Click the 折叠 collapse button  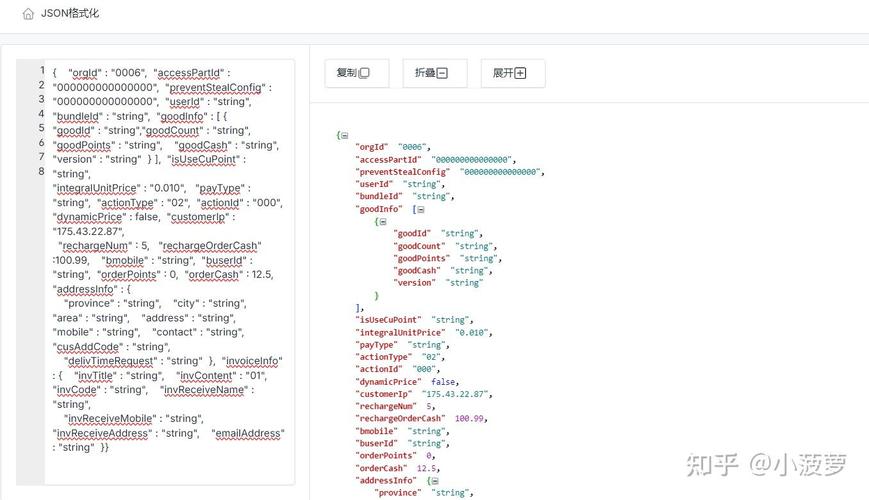[x=434, y=73]
